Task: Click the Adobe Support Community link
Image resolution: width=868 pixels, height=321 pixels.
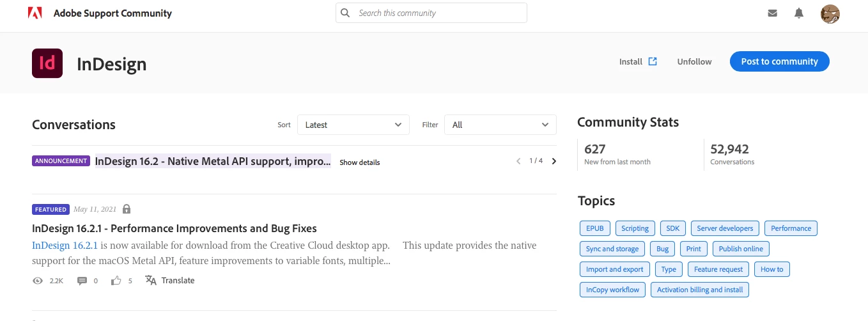Action: click(x=112, y=13)
